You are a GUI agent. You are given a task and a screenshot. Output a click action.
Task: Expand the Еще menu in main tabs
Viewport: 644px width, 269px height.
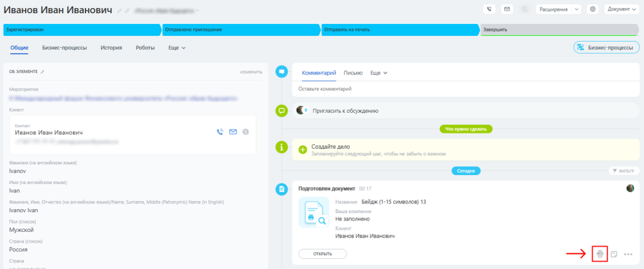click(177, 48)
